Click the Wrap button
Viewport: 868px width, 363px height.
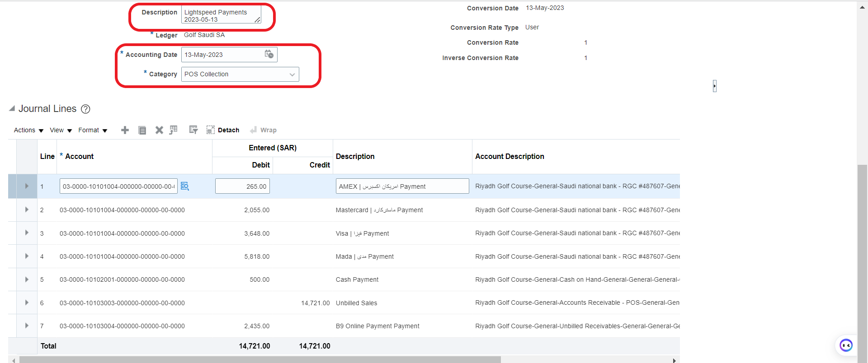tap(263, 130)
